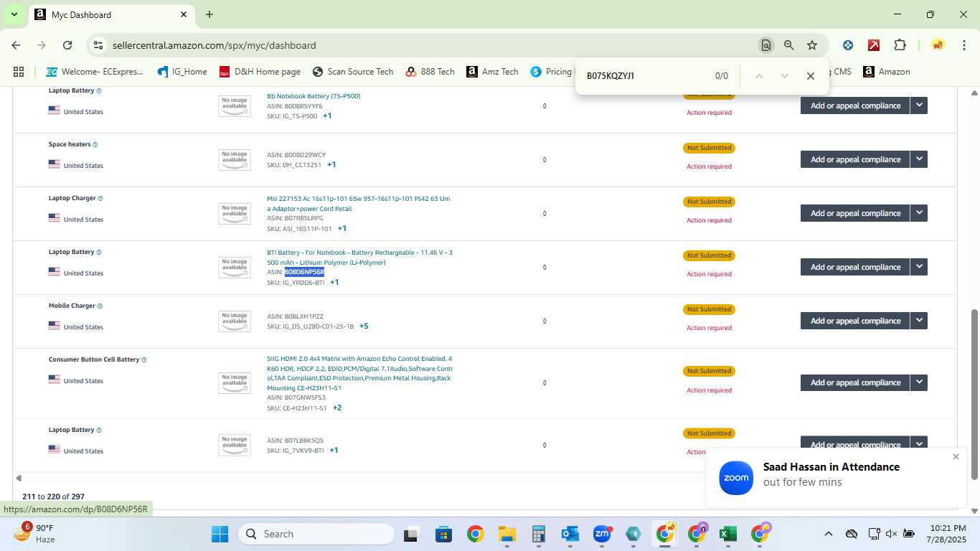980x551 pixels.
Task: Close the Myc Dashboard tab
Action: point(184,14)
